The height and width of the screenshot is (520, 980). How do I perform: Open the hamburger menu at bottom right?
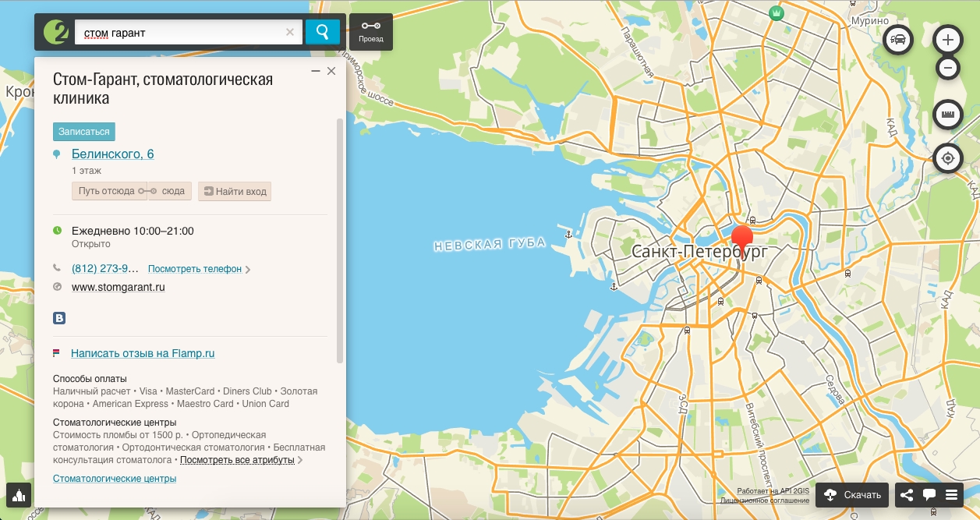pos(951,494)
